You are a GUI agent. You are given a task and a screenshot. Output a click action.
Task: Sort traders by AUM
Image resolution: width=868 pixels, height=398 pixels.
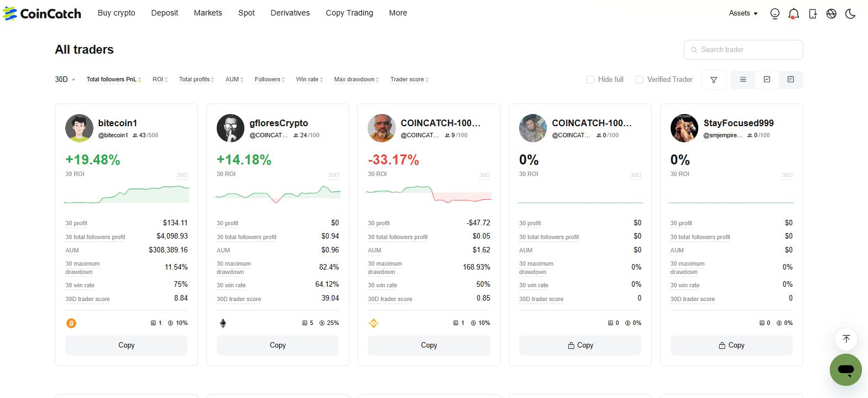point(234,80)
